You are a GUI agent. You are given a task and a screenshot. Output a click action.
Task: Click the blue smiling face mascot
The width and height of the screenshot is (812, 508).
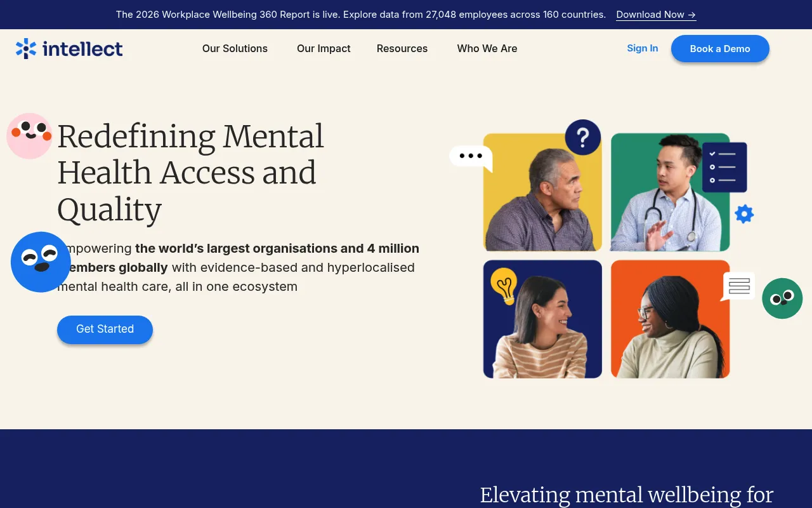pos(41,262)
